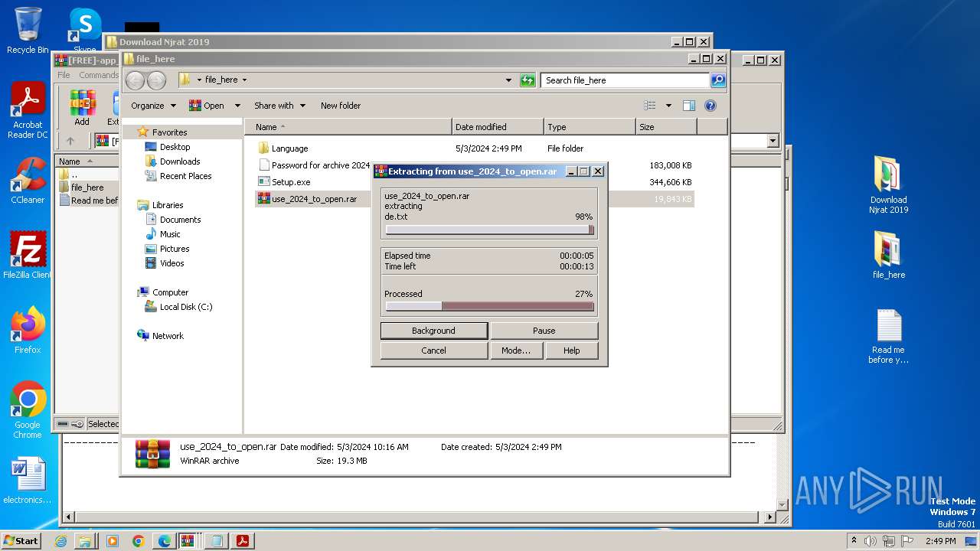Open the Share with dropdown
Viewport: 980px width, 551px height.
click(x=279, y=106)
